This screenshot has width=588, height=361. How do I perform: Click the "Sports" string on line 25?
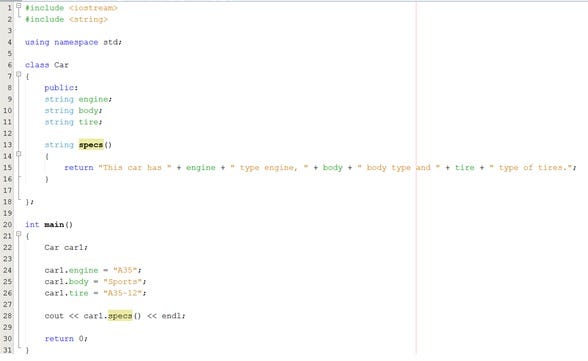[x=122, y=282]
